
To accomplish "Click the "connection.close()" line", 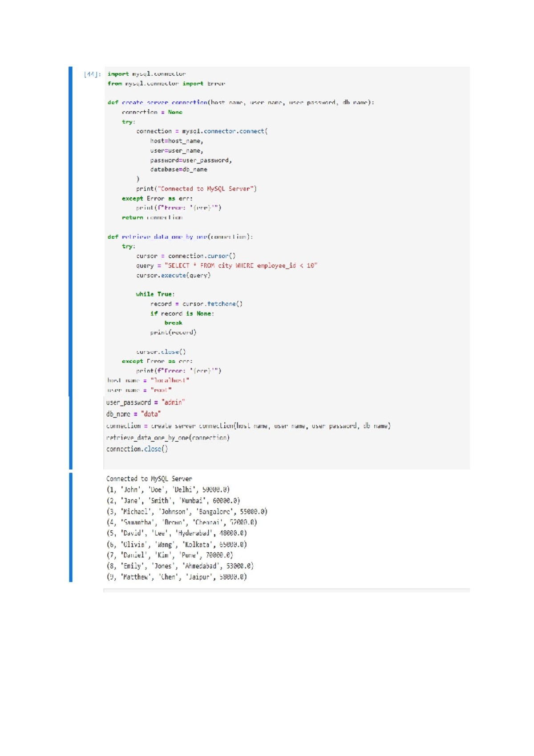I will [137, 449].
